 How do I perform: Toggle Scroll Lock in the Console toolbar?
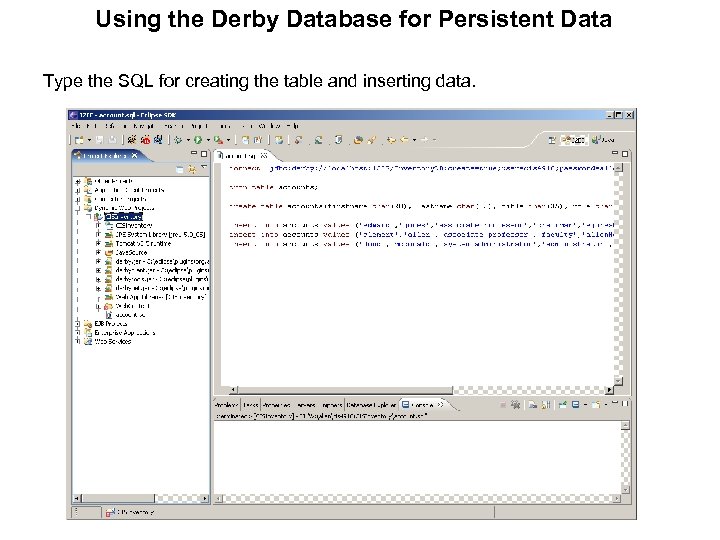click(546, 405)
